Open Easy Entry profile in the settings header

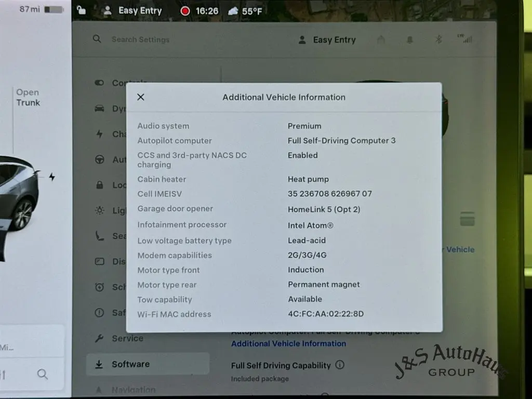pyautogui.click(x=327, y=40)
